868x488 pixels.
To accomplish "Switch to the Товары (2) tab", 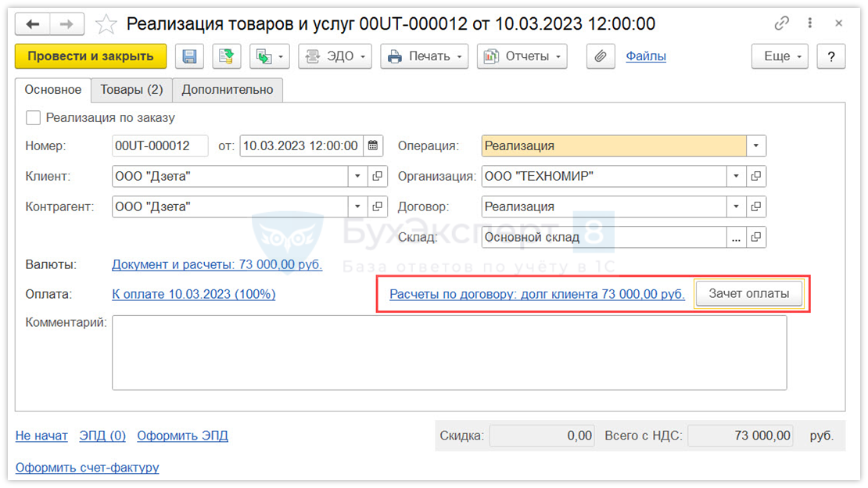I will click(131, 90).
